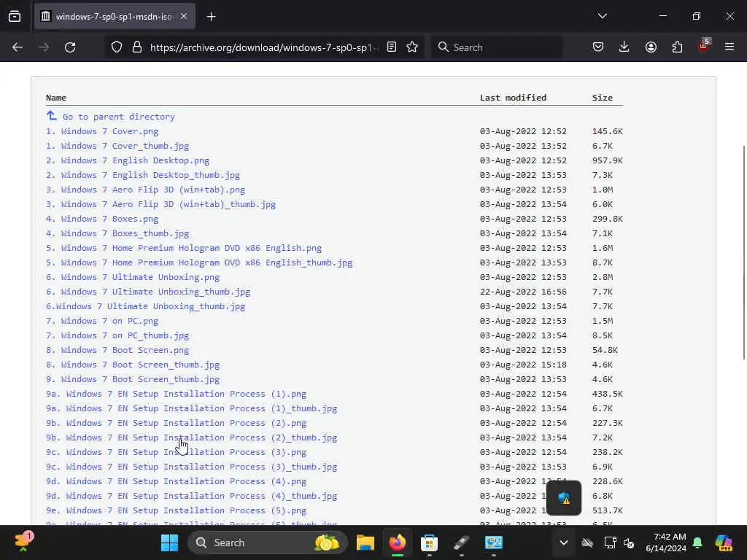Click the browser Search field
747x560 pixels.
point(497,47)
